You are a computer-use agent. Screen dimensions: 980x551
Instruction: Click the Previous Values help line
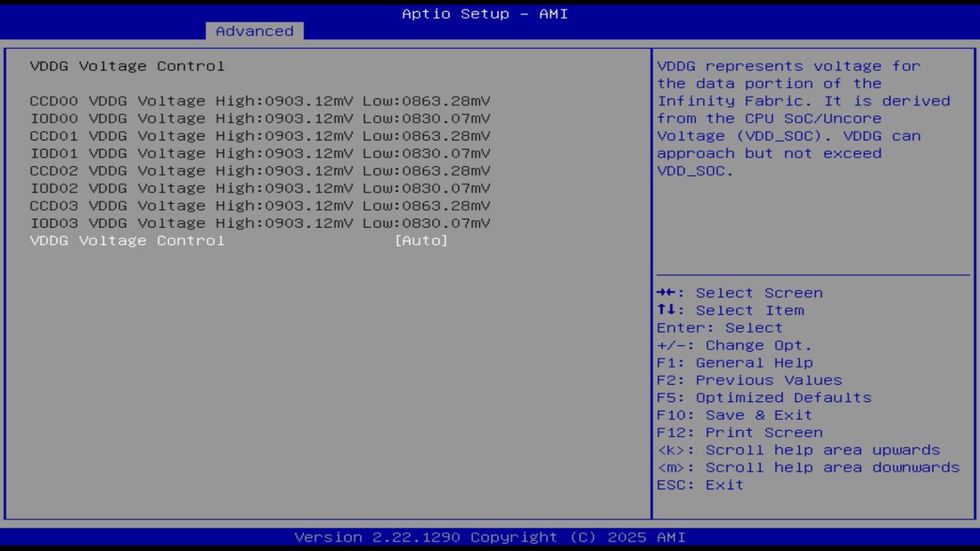pos(748,380)
